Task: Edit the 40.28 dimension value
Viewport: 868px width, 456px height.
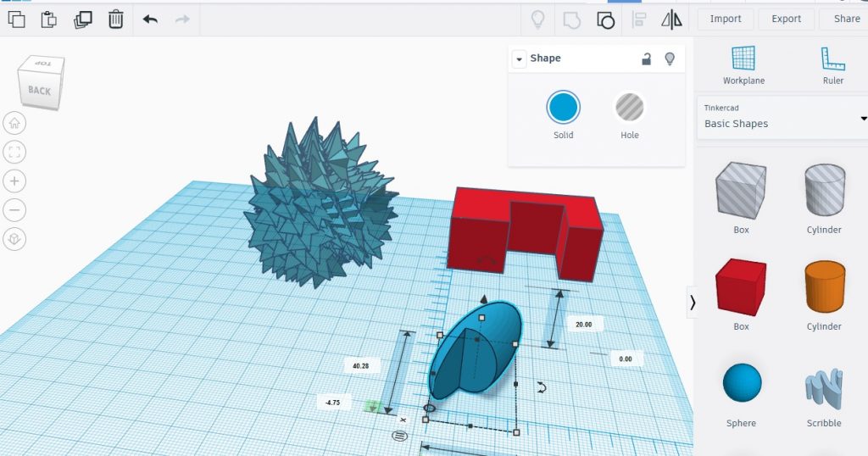Action: click(x=361, y=366)
